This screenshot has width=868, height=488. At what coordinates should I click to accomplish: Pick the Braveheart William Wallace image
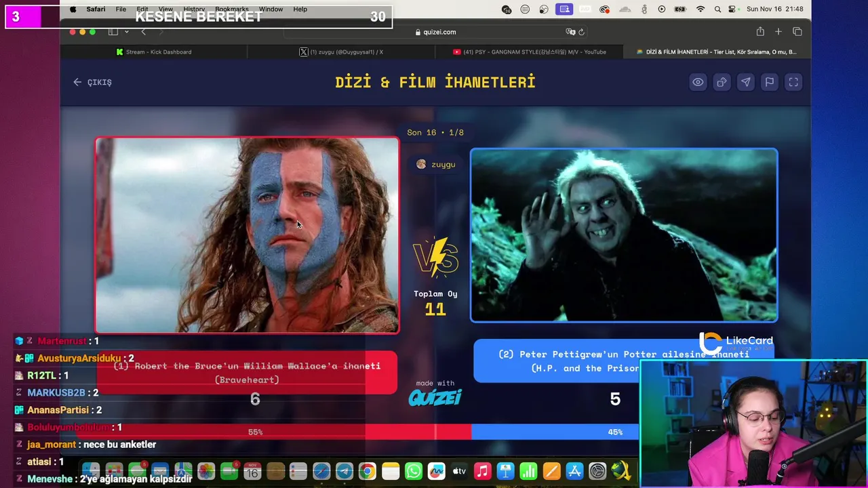click(247, 235)
